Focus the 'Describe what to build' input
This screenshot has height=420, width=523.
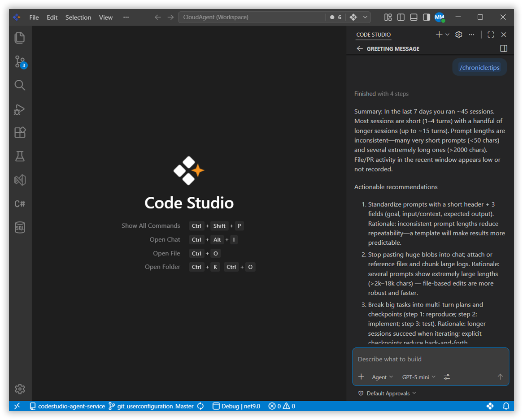[431, 359]
